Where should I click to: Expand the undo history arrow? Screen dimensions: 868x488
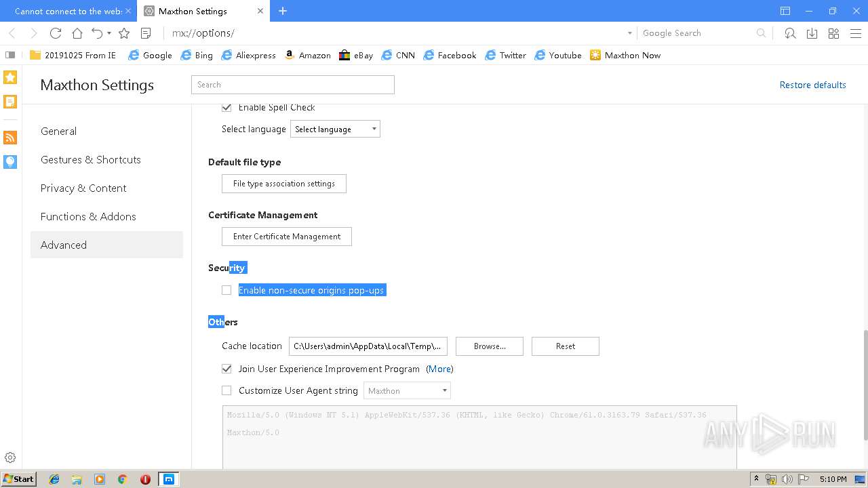pyautogui.click(x=109, y=33)
